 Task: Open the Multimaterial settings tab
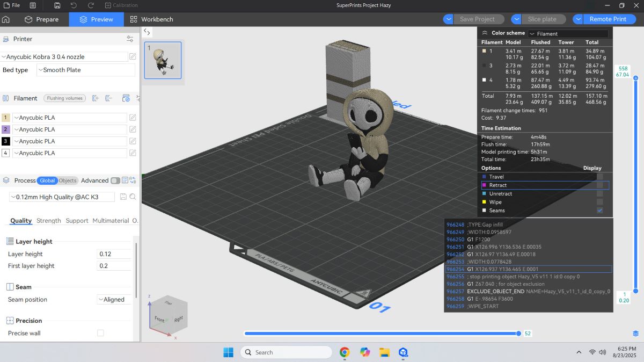[x=111, y=221]
